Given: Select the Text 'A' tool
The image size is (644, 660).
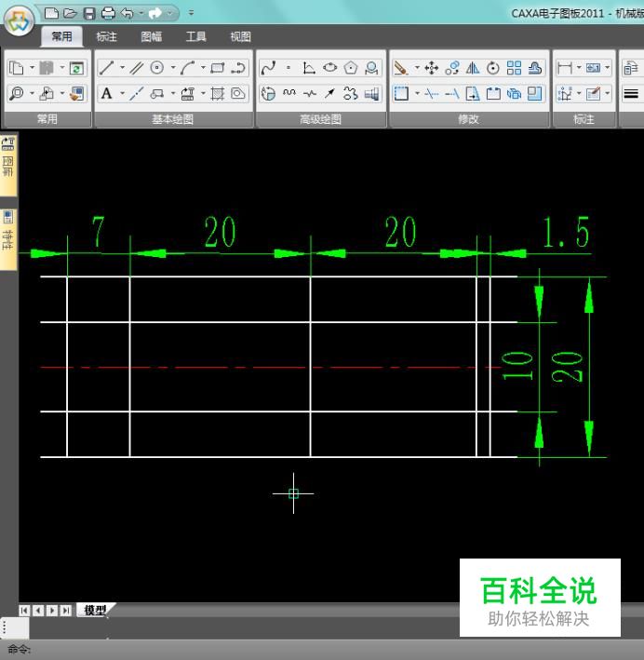Looking at the screenshot, I should click(106, 93).
